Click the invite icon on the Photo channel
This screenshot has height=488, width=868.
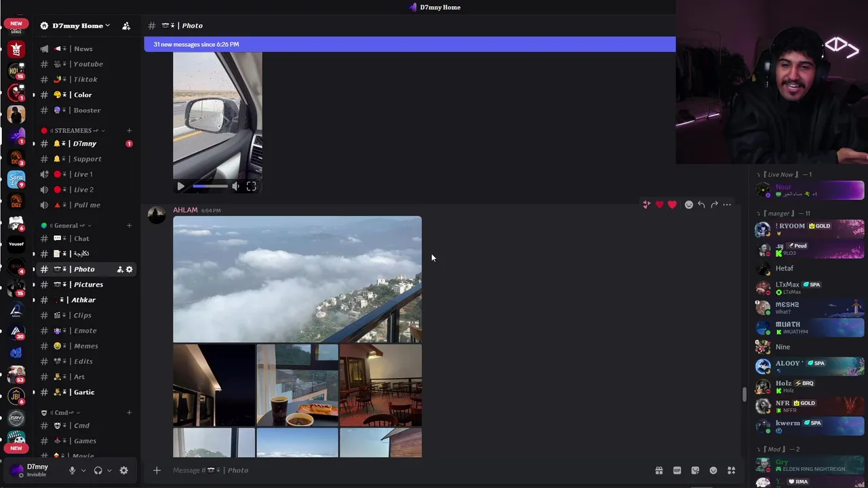pyautogui.click(x=120, y=270)
